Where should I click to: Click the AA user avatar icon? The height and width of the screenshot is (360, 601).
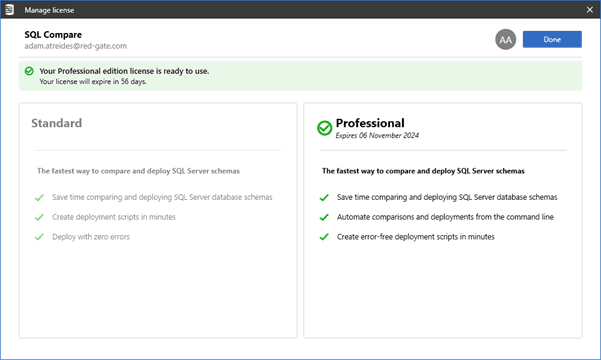click(505, 39)
